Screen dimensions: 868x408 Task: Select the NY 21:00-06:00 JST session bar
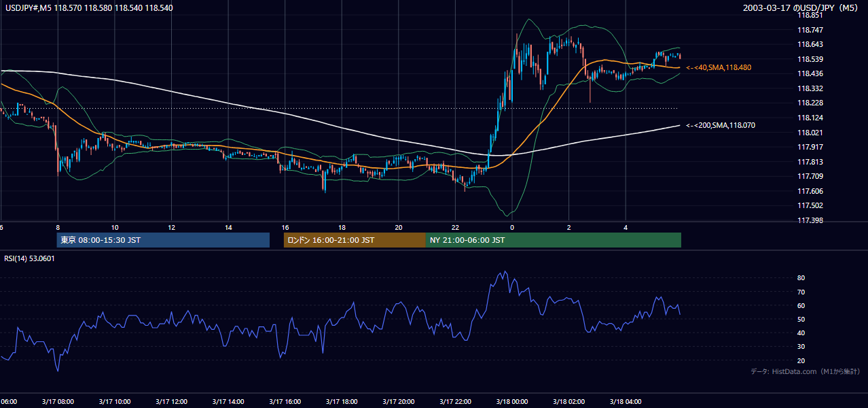click(554, 240)
